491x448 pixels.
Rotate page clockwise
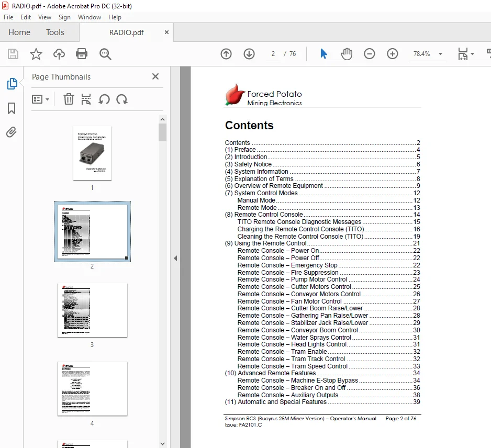(122, 99)
